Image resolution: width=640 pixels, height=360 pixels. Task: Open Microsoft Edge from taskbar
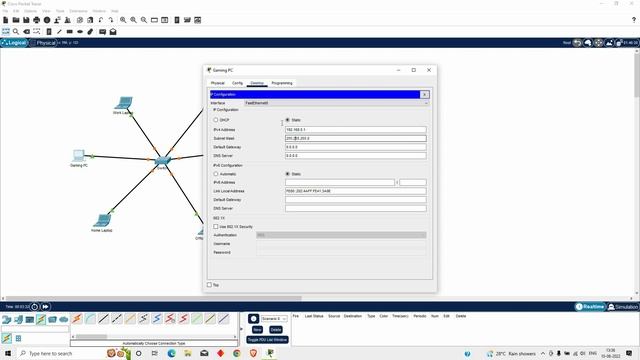[x=171, y=353]
